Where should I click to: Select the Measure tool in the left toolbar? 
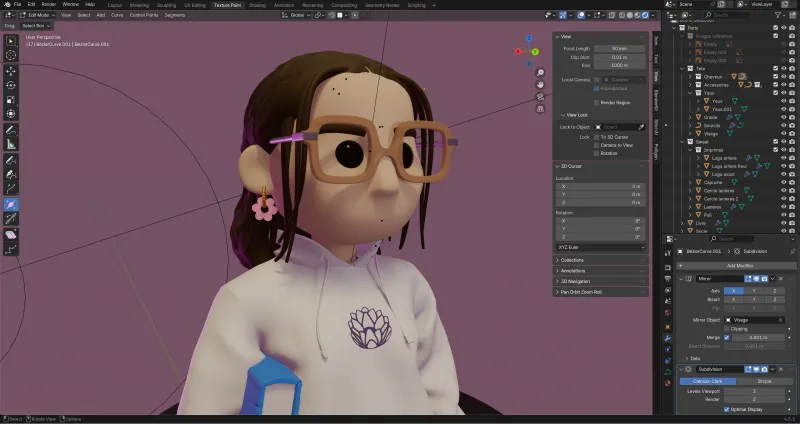(x=11, y=144)
